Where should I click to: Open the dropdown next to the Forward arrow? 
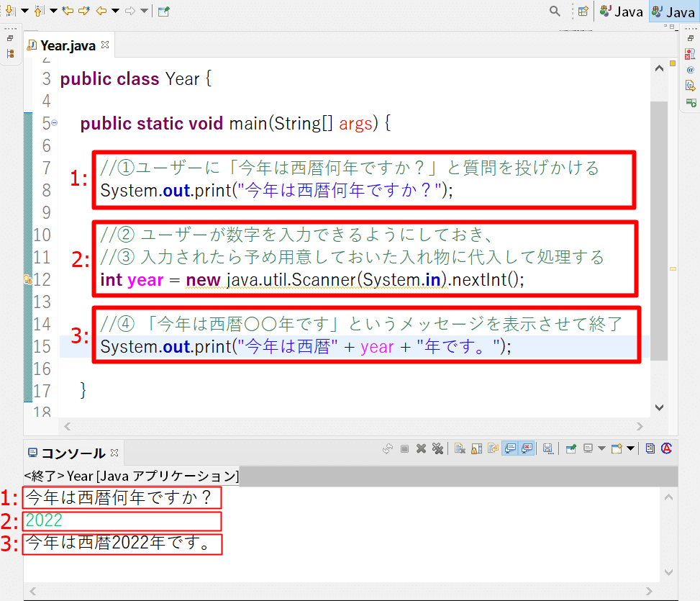tap(144, 12)
